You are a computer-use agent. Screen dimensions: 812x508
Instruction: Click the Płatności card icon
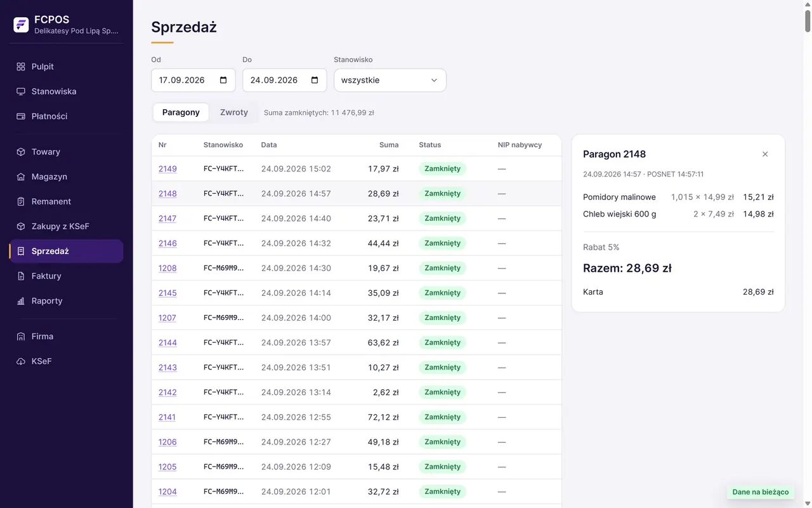pyautogui.click(x=21, y=116)
